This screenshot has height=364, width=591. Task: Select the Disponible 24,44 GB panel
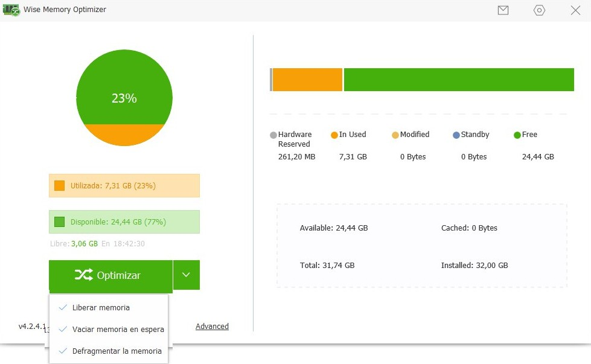124,222
